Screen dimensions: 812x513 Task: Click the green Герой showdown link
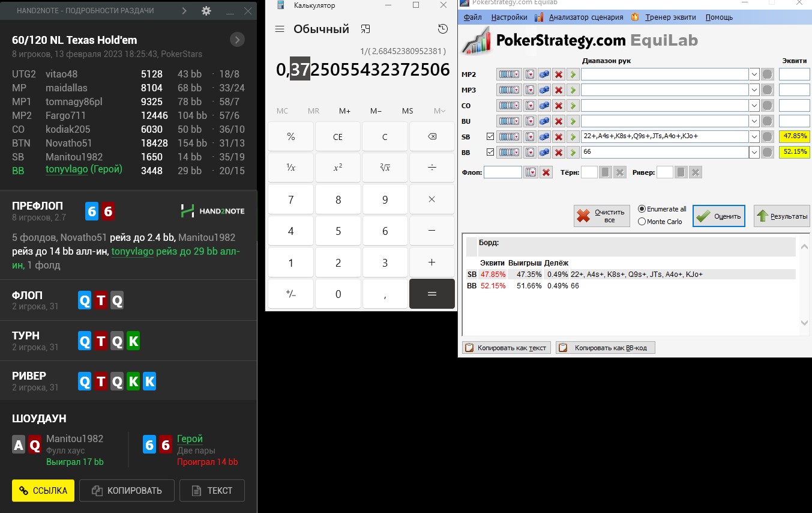(190, 439)
